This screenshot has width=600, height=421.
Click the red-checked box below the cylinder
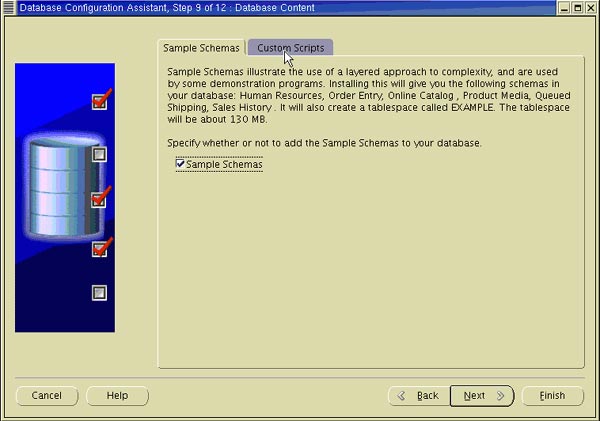click(x=99, y=250)
